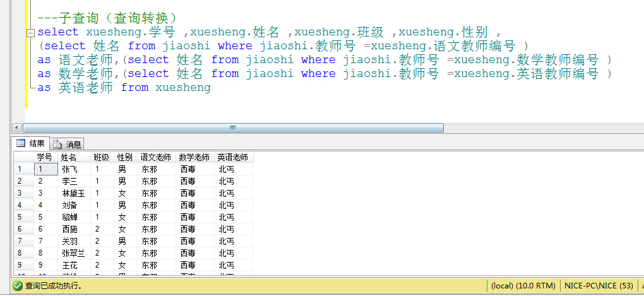Click the name cell 李三
Screen dimensions: 644x296
point(75,181)
